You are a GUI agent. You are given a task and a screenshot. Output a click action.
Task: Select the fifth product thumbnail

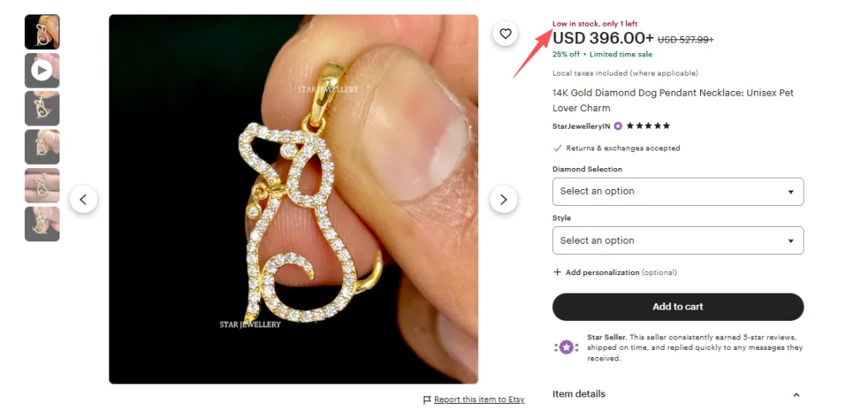(x=42, y=185)
